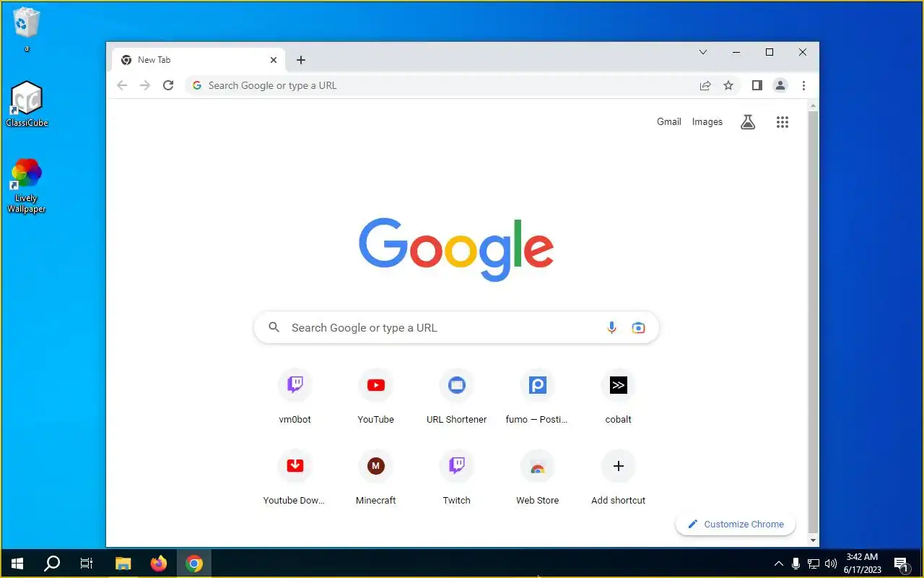Screen dimensions: 924x578
Task: Click the microphone tray icon
Action: (796, 564)
